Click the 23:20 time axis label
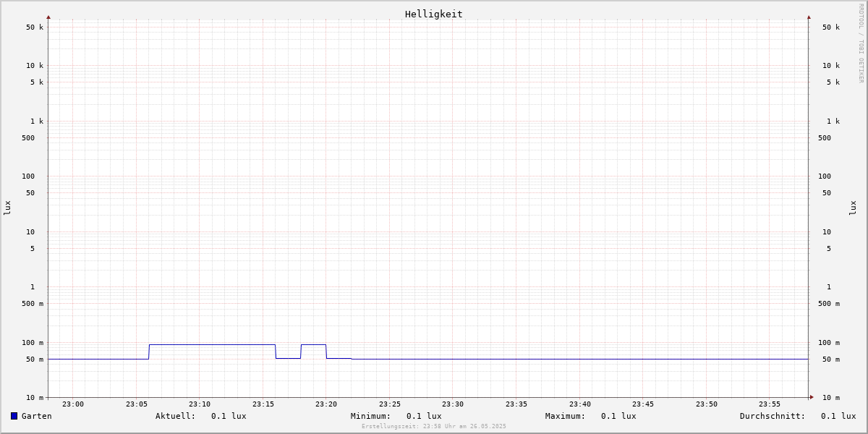Viewport: 868px width, 434px height. coord(326,404)
